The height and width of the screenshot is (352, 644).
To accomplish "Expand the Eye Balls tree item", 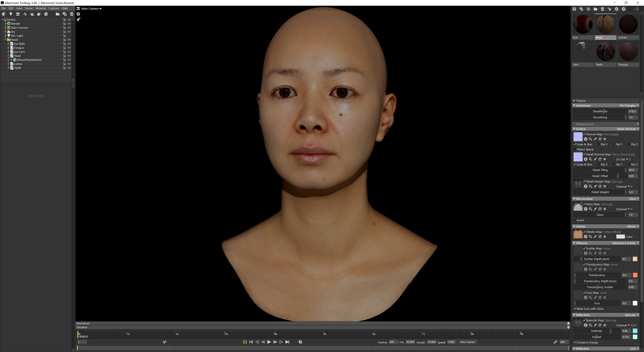I will pos(8,44).
